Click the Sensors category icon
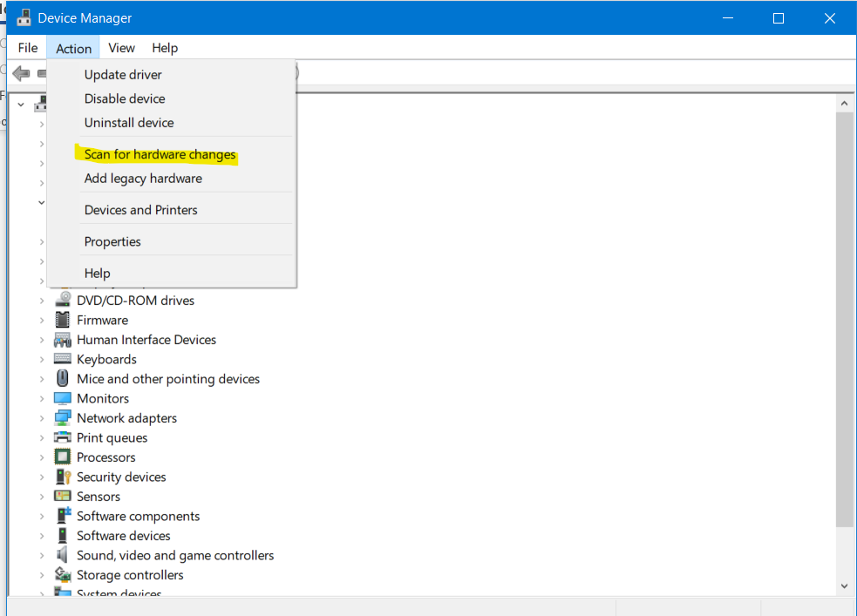The width and height of the screenshot is (857, 616). (x=63, y=496)
